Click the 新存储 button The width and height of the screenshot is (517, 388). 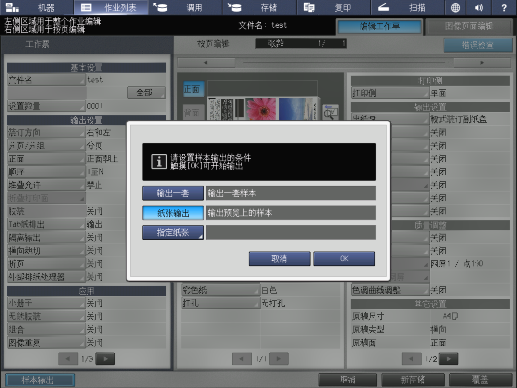point(413,380)
